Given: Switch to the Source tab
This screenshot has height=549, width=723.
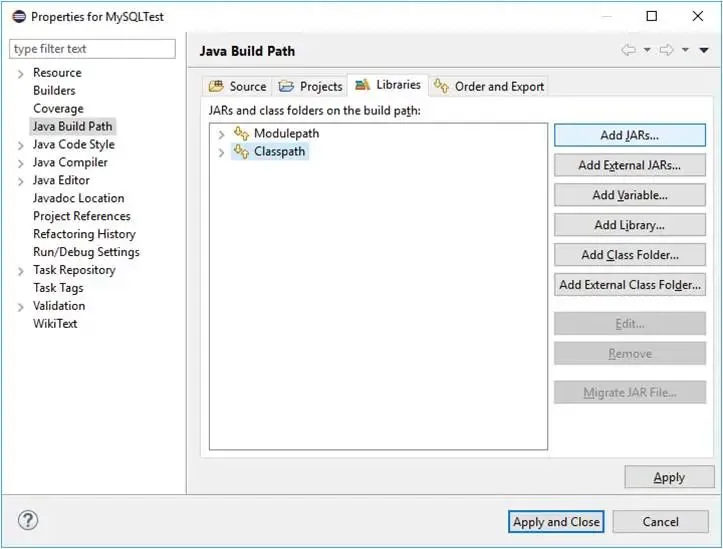Looking at the screenshot, I should (237, 86).
